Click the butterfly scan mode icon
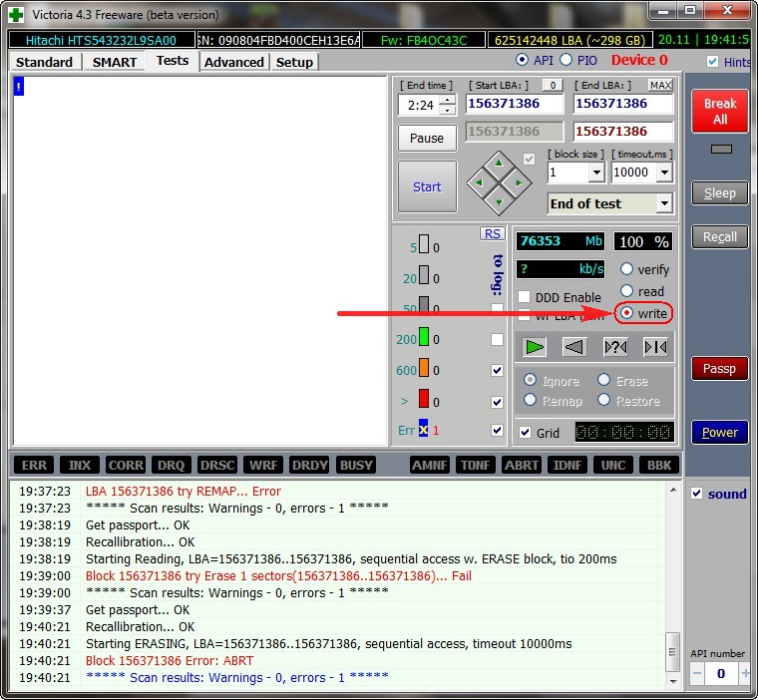This screenshot has width=758, height=700. point(655,347)
